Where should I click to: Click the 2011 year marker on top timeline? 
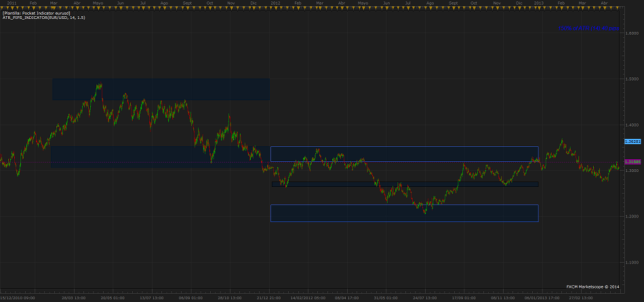12,3
